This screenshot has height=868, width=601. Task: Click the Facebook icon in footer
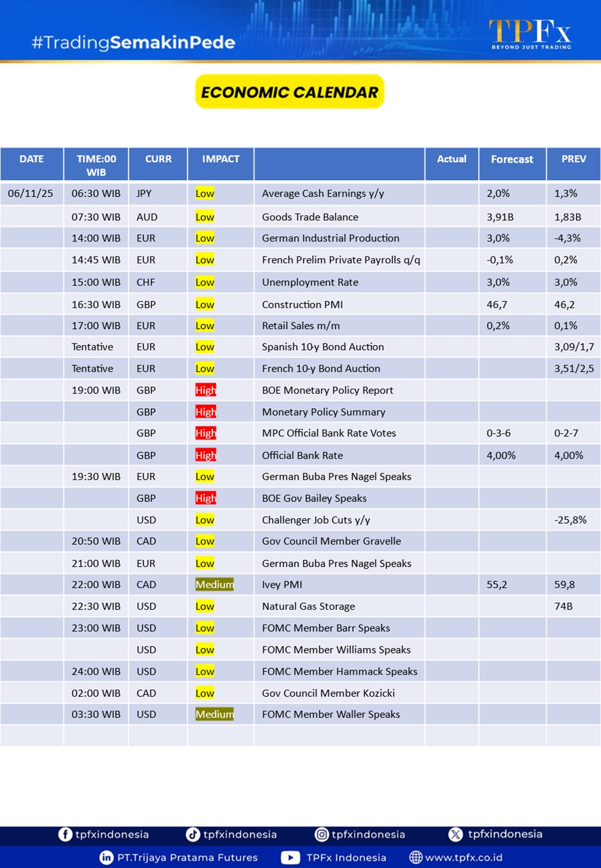pos(65,834)
